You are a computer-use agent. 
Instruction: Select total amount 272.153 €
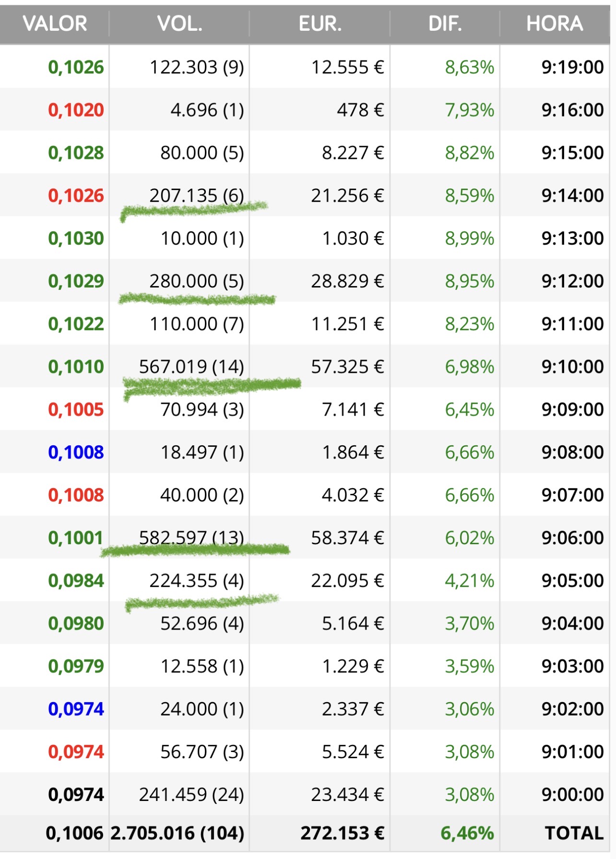[x=343, y=833]
